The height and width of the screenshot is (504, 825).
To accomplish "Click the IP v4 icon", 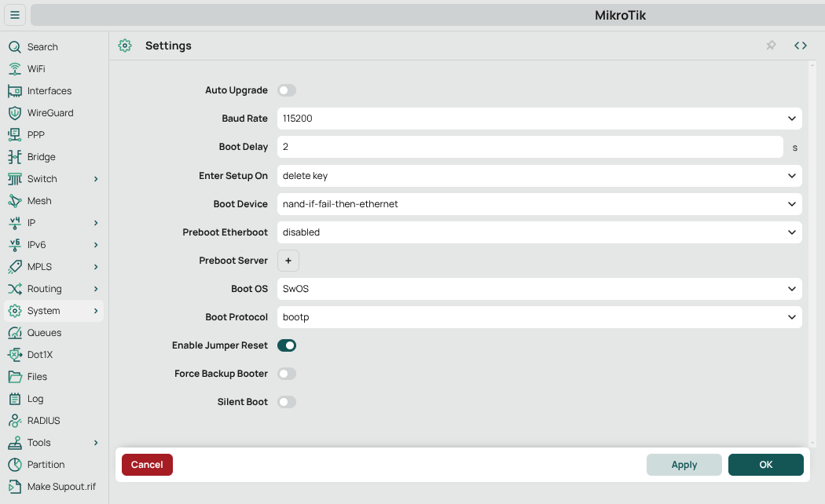I will [x=15, y=223].
